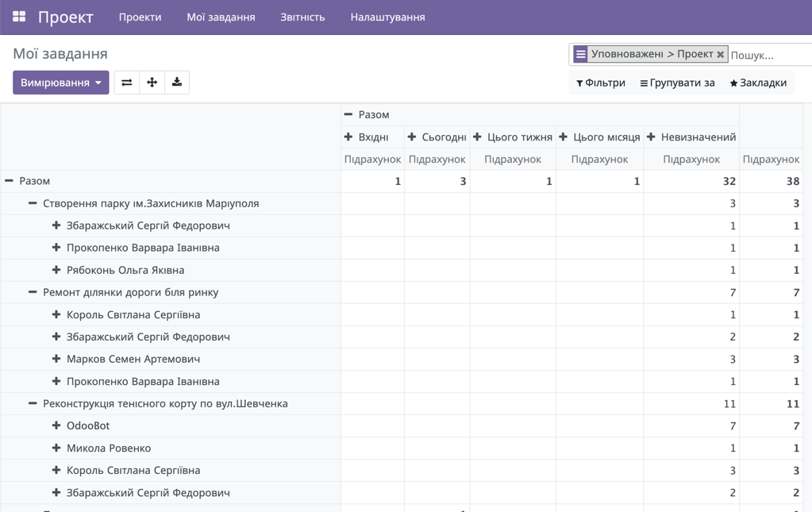Click the list icon in search facet

tap(581, 54)
